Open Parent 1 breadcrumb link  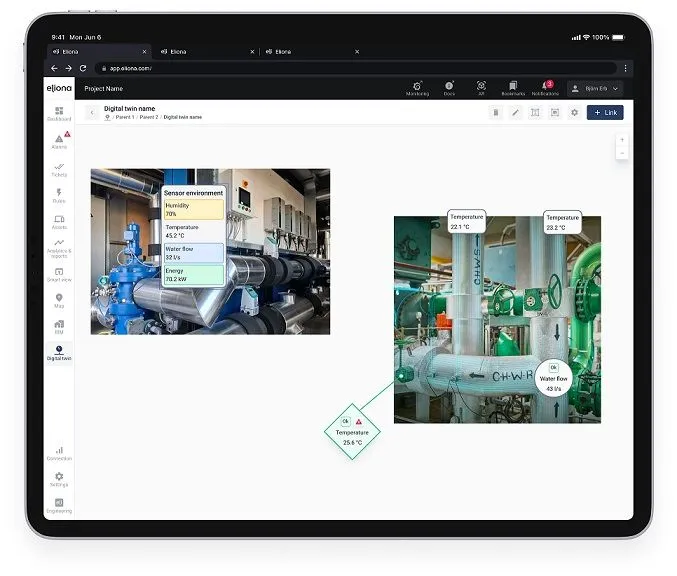[x=125, y=117]
